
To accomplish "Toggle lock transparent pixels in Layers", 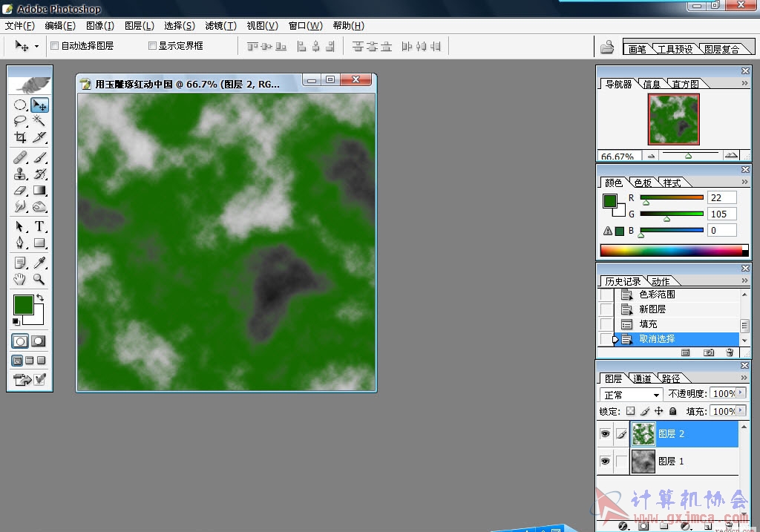I will 630,411.
